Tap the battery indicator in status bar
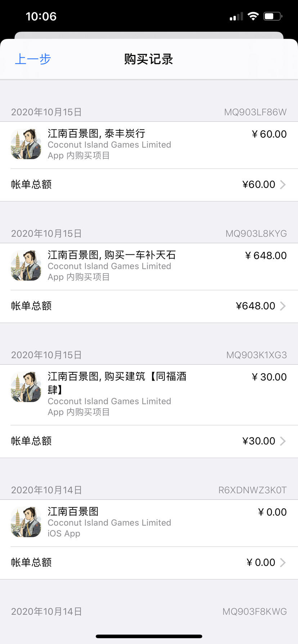The width and height of the screenshot is (298, 644). pyautogui.click(x=273, y=16)
